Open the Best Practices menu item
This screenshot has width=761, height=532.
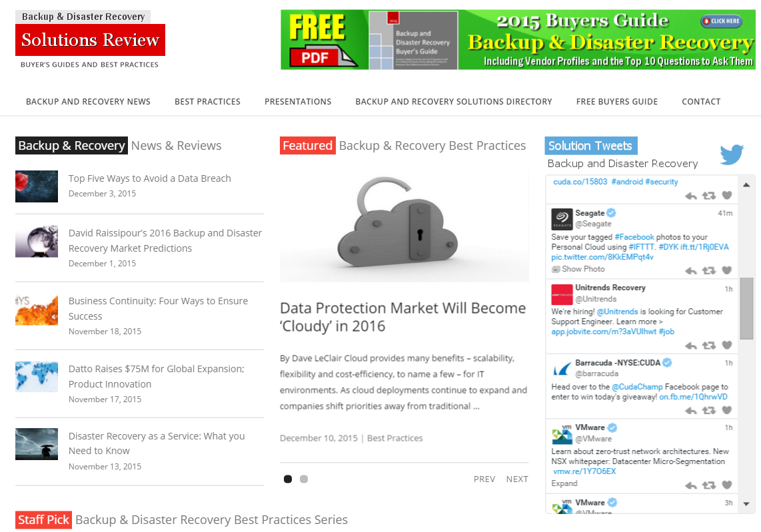[x=207, y=102]
